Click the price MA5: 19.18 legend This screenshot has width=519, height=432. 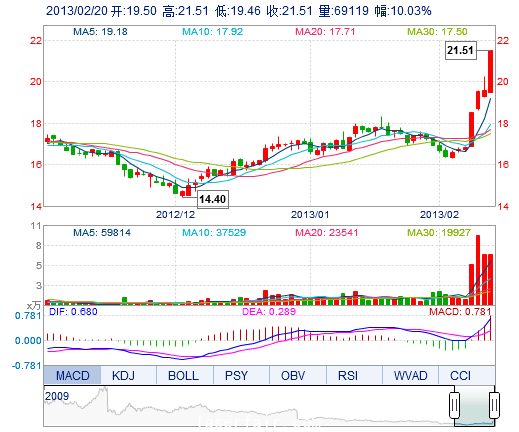100,32
